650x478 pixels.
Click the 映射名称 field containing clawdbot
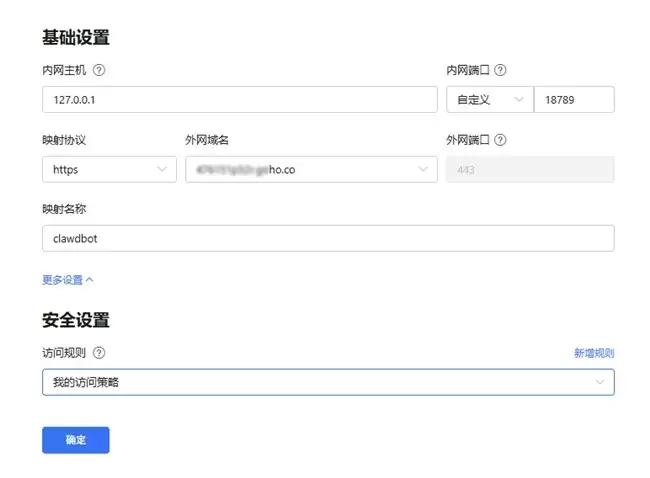tap(328, 238)
